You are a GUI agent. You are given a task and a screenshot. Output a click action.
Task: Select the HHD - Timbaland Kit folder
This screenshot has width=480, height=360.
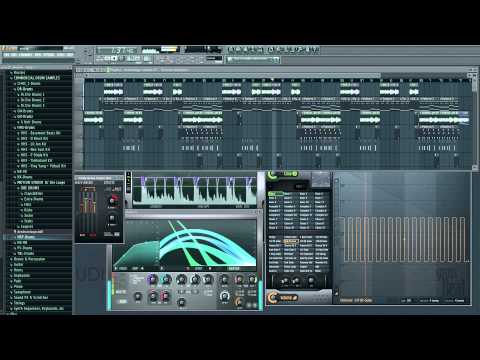(x=36, y=160)
